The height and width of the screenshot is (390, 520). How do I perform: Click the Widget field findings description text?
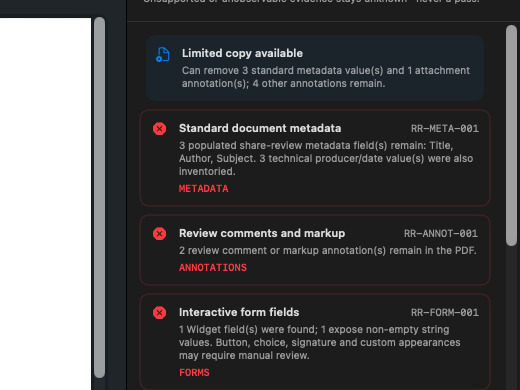(x=319, y=342)
